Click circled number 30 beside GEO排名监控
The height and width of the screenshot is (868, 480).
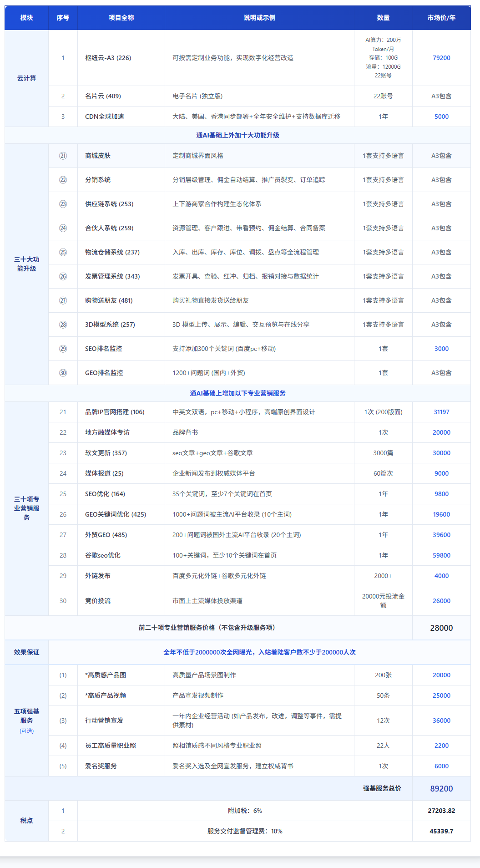coord(63,373)
